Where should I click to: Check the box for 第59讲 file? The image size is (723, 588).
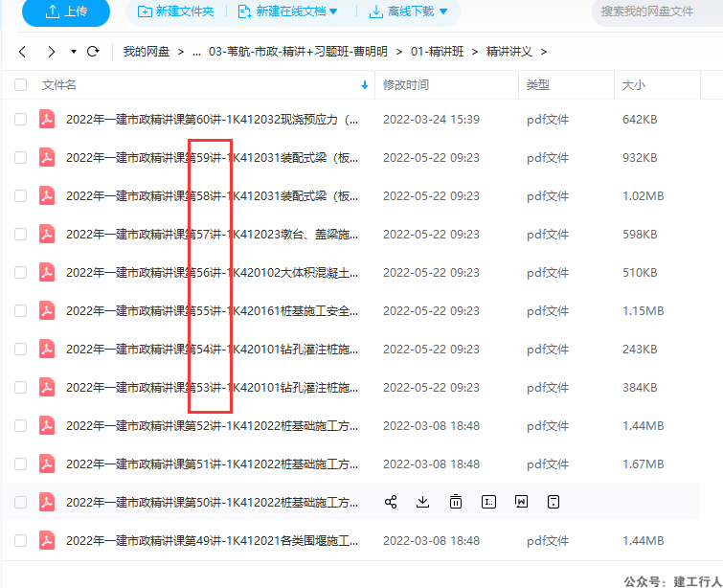coord(20,158)
